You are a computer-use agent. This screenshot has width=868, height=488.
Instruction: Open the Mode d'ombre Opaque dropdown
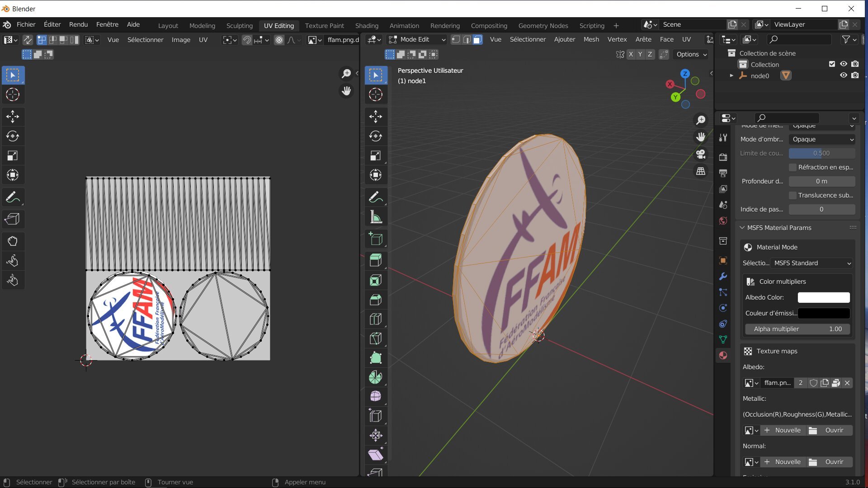[x=822, y=139]
